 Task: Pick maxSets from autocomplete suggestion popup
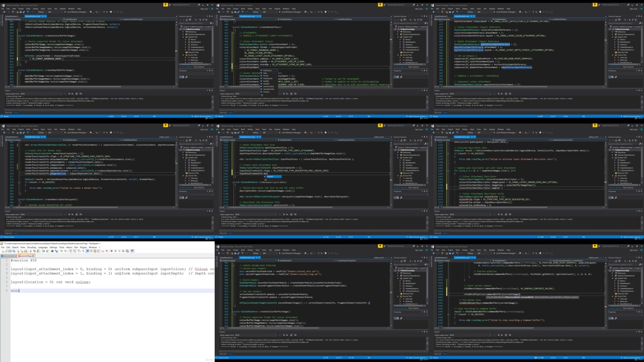270,177
